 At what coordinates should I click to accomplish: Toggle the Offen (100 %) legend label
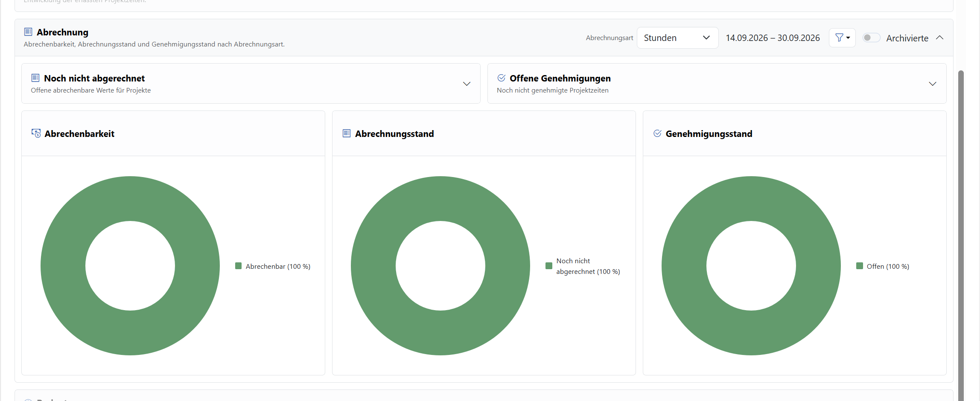click(x=888, y=266)
